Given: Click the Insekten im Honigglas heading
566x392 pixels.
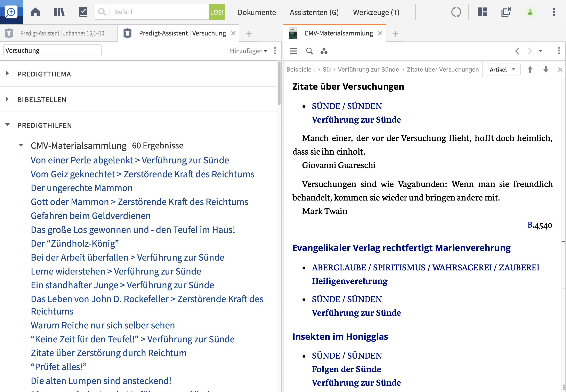Looking at the screenshot, I should click(340, 336).
